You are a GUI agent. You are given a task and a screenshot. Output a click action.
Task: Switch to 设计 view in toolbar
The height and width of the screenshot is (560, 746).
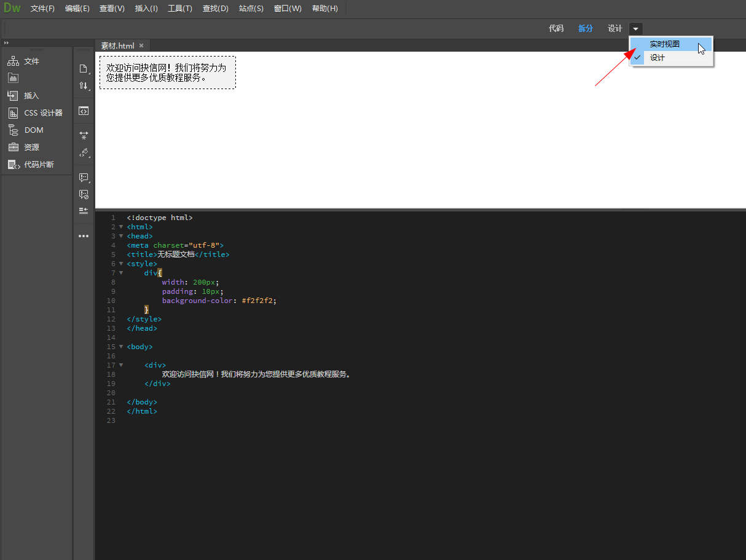coord(615,28)
